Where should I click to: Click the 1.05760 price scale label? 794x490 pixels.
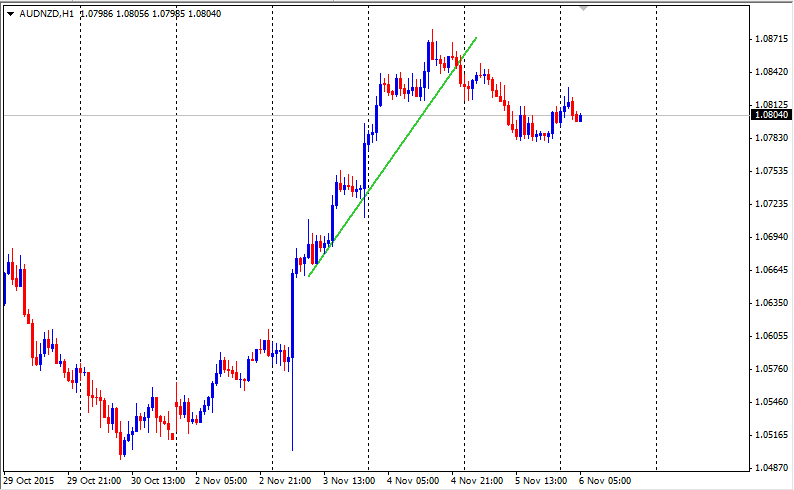pos(771,369)
